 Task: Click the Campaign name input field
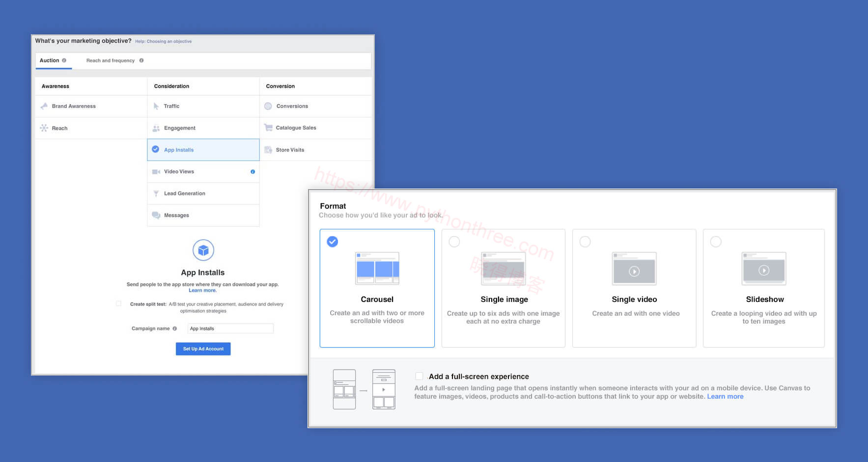(x=230, y=328)
